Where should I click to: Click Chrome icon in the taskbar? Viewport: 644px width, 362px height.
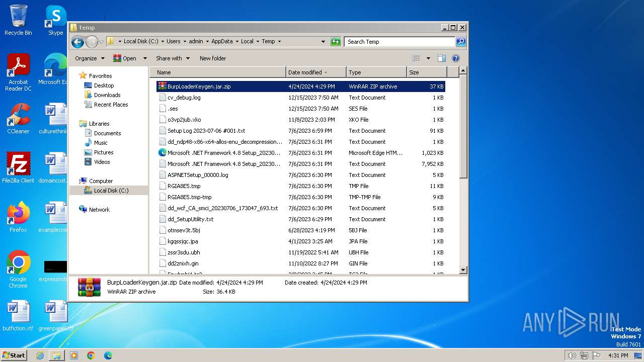[91, 355]
